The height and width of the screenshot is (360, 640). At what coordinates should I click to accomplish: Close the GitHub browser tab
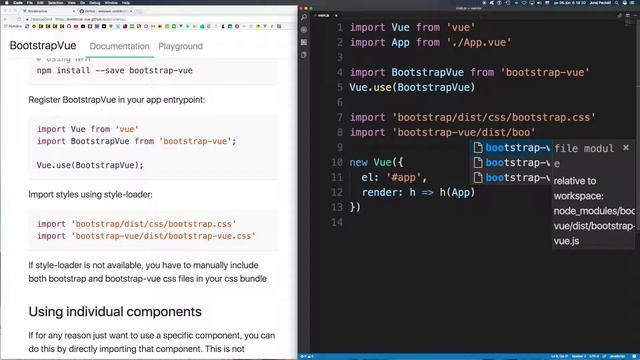(x=131, y=11)
